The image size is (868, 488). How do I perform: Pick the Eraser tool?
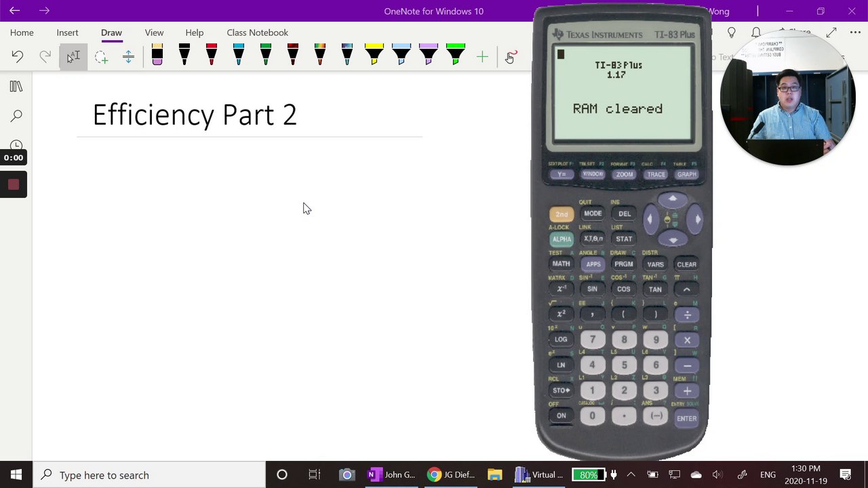157,55
